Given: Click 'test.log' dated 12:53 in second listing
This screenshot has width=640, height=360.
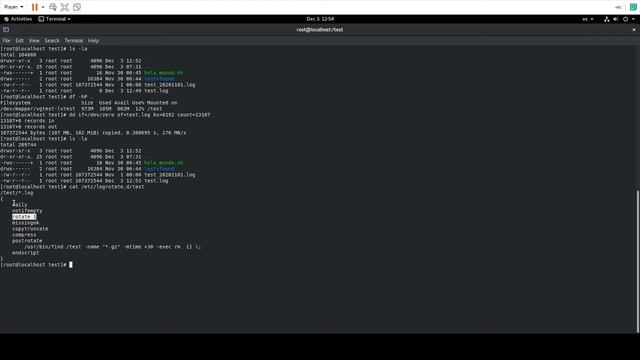Looking at the screenshot, I should click(x=156, y=180).
